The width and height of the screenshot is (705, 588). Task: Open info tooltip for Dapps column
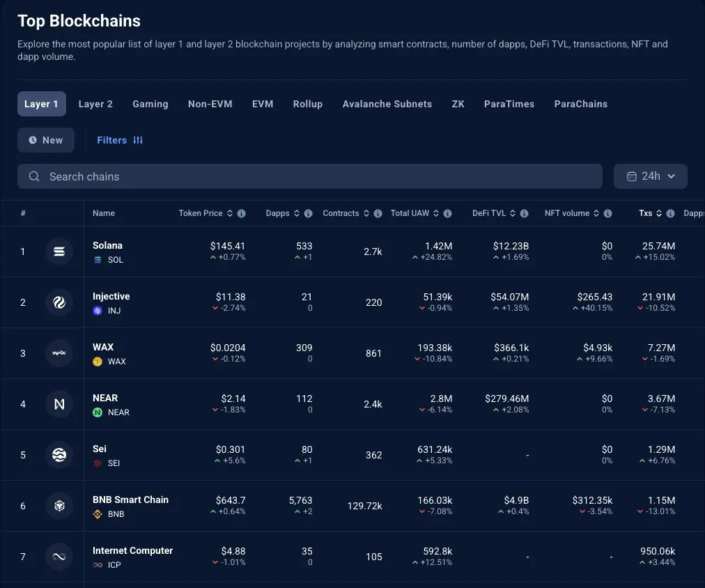pyautogui.click(x=308, y=213)
